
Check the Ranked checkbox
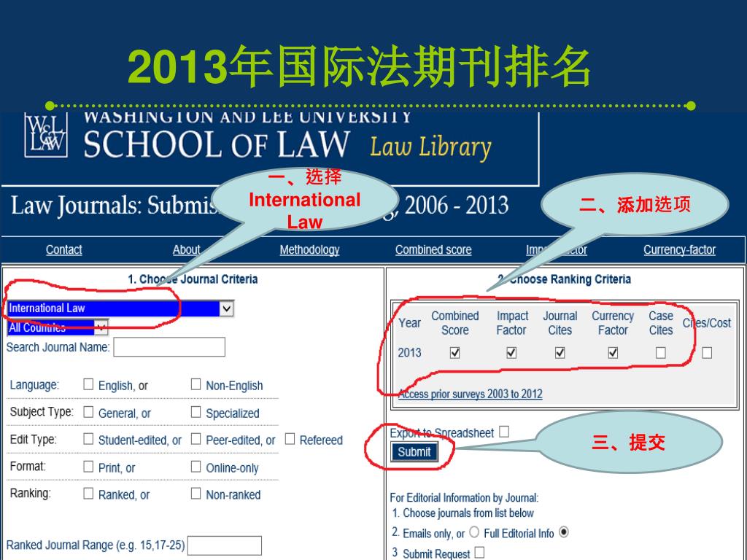88,494
